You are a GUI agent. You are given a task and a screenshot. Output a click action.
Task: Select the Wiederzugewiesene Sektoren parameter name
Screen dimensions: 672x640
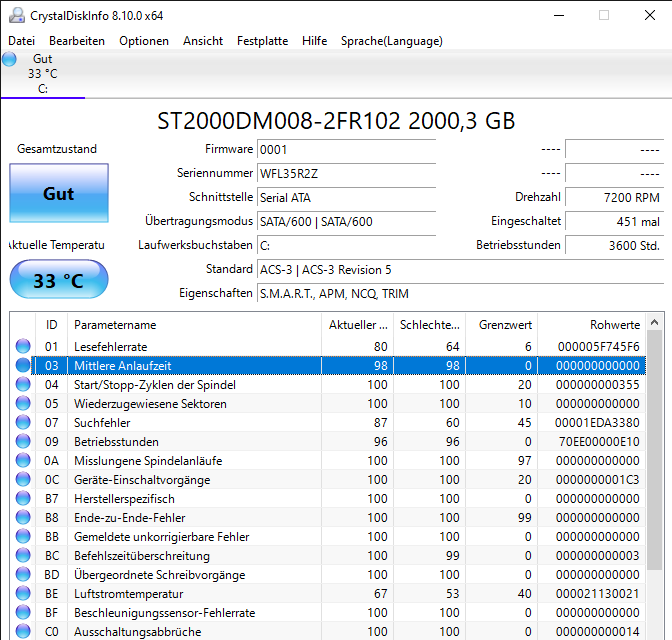point(150,404)
